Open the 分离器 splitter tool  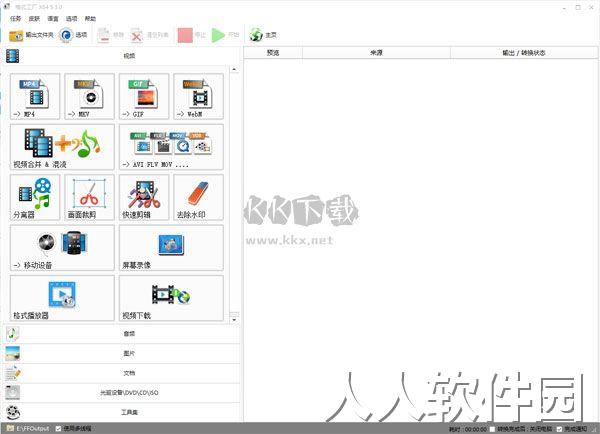tap(35, 197)
